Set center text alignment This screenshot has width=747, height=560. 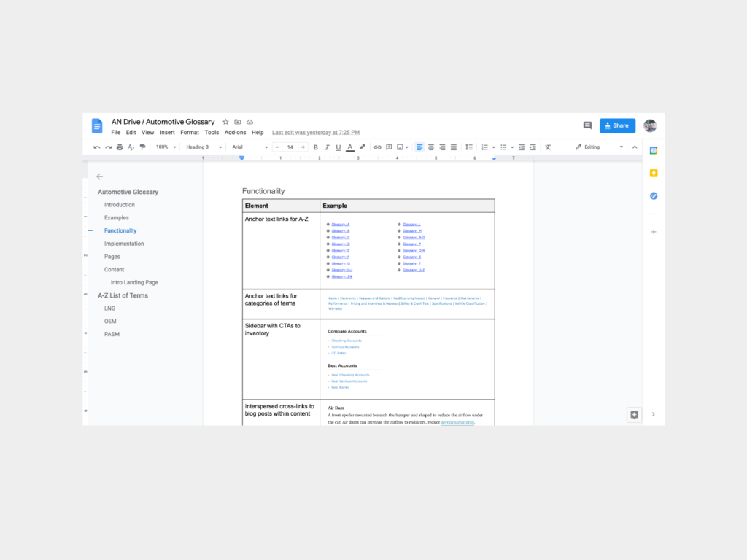coord(430,147)
